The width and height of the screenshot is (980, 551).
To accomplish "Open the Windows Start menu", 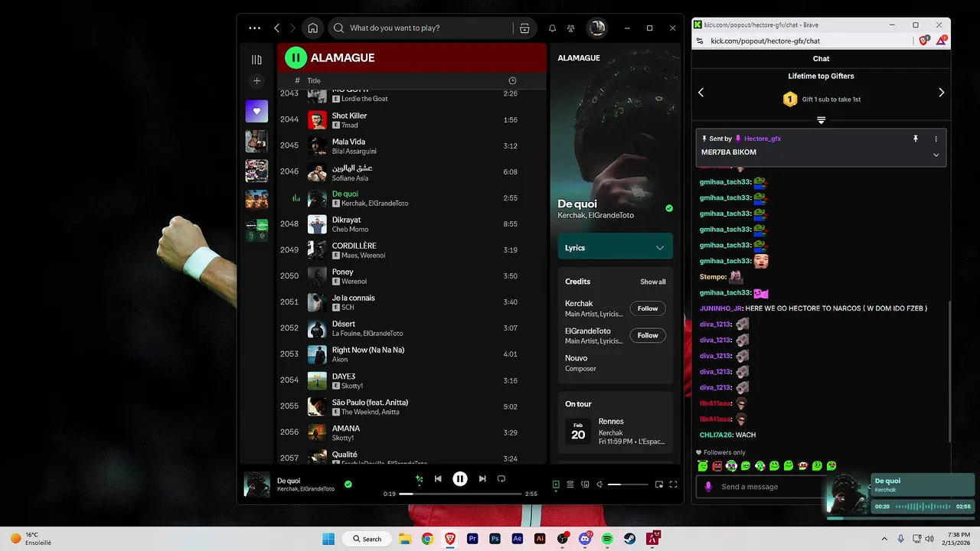I will pos(328,539).
